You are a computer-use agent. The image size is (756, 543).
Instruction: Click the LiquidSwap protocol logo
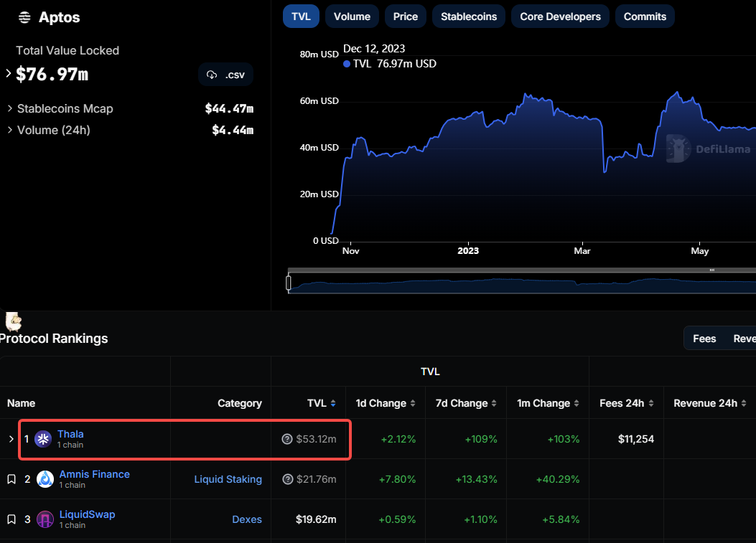pos(45,519)
